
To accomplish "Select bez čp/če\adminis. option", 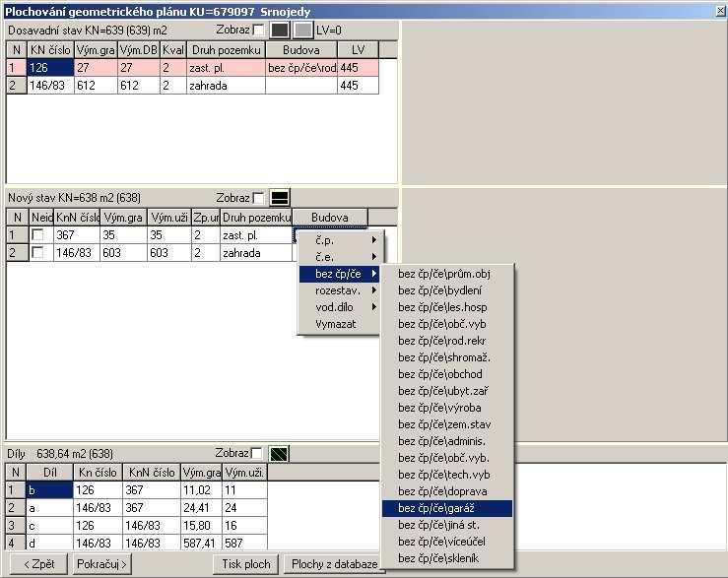I will [447, 441].
